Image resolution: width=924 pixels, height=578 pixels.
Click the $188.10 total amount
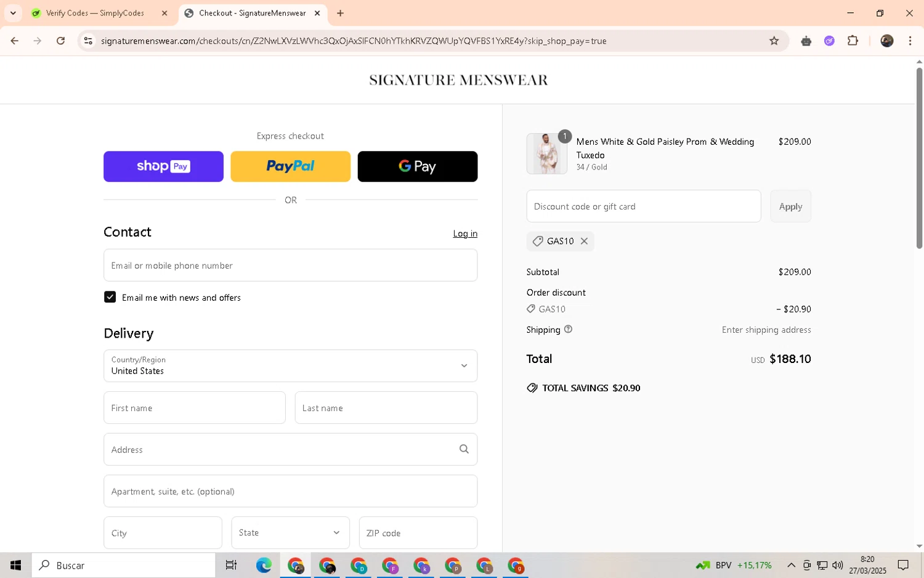pyautogui.click(x=790, y=359)
